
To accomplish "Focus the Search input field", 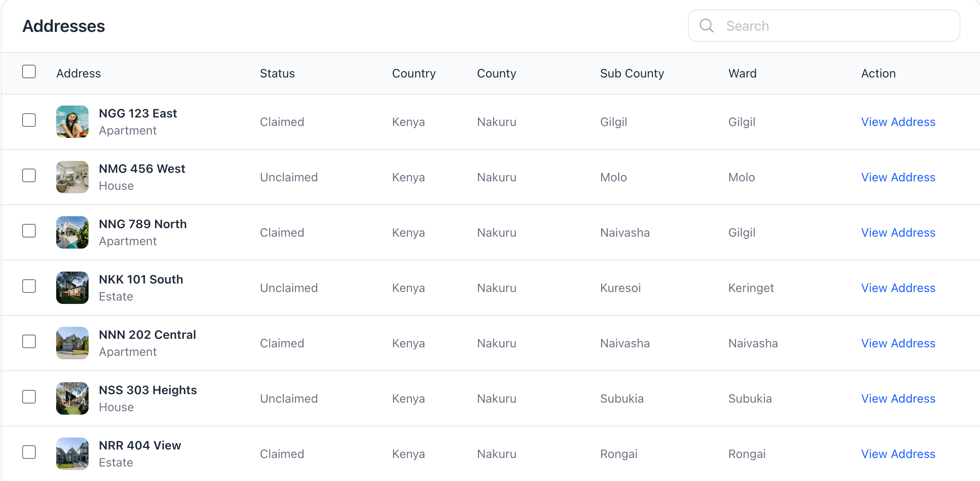I will point(824,26).
